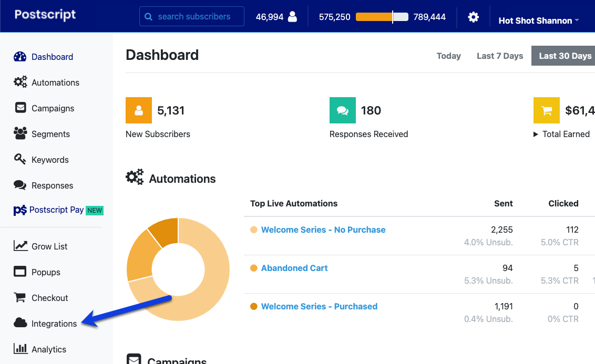The width and height of the screenshot is (595, 364).
Task: Click the message usage progress bar
Action: (382, 17)
